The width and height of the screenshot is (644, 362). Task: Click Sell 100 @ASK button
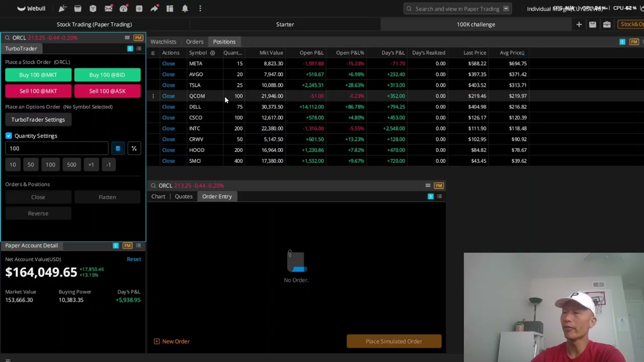(107, 91)
